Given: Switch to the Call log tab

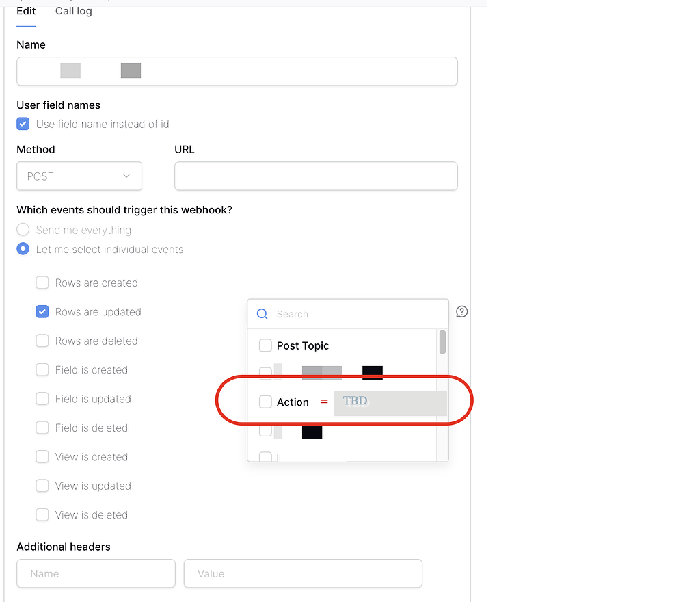Looking at the screenshot, I should pos(73,11).
